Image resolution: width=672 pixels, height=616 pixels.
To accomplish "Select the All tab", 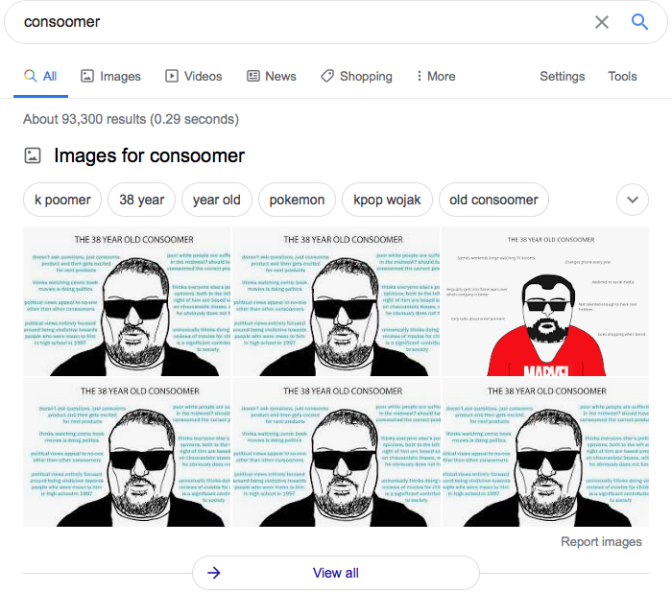I will [40, 76].
